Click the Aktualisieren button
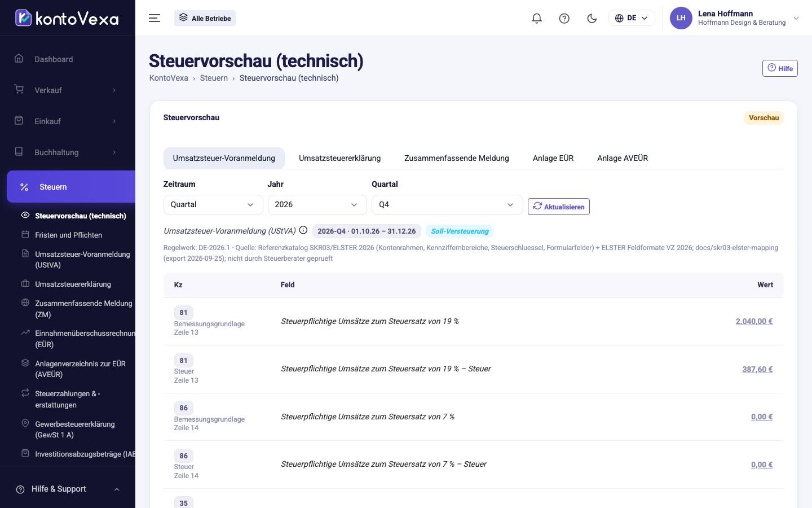The image size is (812, 508). pos(559,207)
